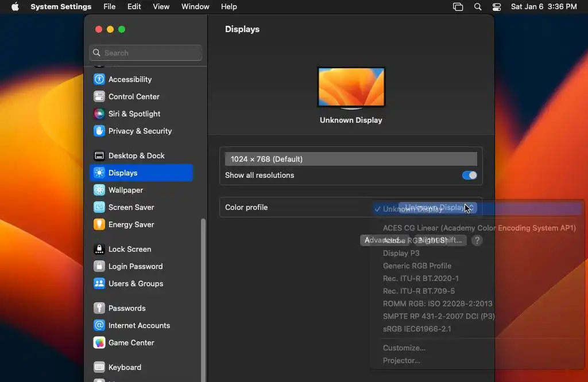Open the Apple menu
This screenshot has height=382, width=588.
[15, 7]
